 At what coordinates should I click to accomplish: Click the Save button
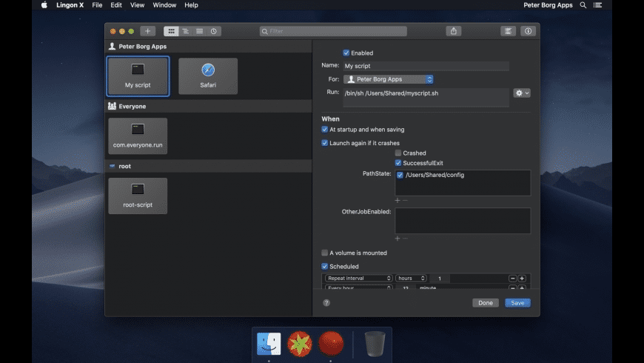pos(517,303)
